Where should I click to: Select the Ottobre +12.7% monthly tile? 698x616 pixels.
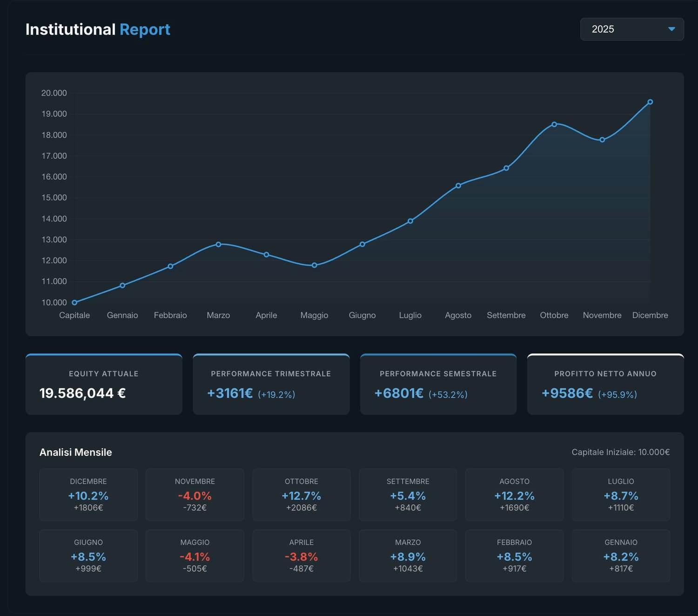302,494
